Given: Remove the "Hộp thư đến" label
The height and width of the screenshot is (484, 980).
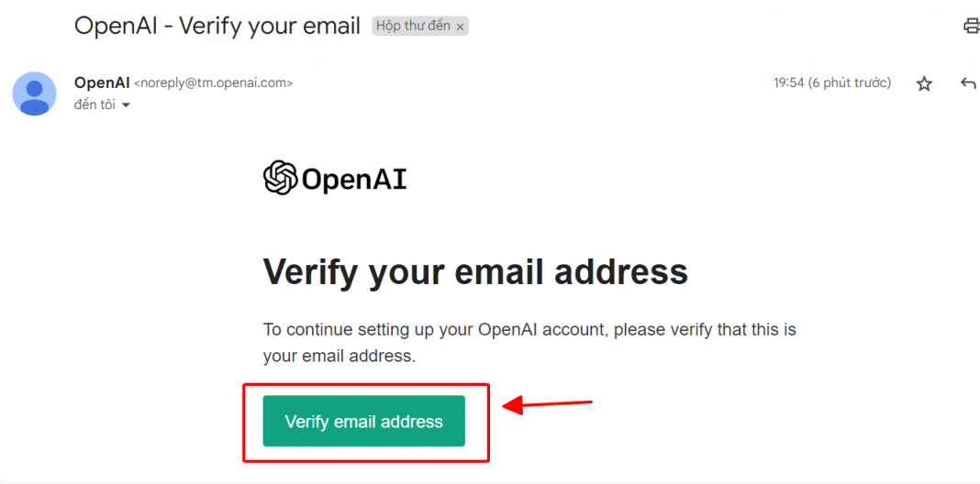Looking at the screenshot, I should click(461, 27).
